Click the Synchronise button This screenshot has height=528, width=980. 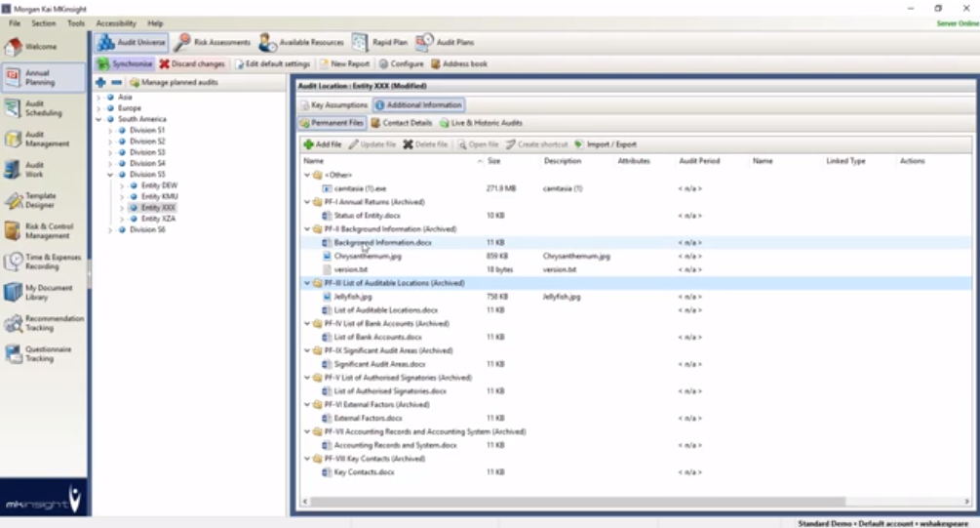[x=124, y=64]
